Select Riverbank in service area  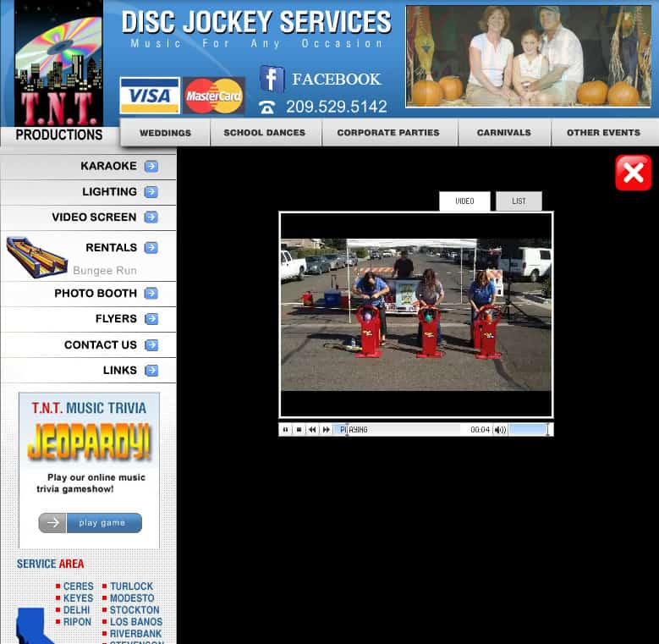click(x=135, y=634)
